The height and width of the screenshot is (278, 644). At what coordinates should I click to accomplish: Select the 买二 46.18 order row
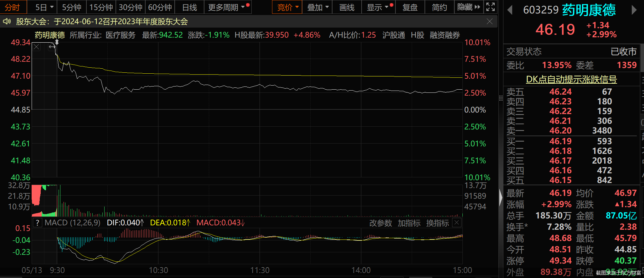pyautogui.click(x=572, y=151)
